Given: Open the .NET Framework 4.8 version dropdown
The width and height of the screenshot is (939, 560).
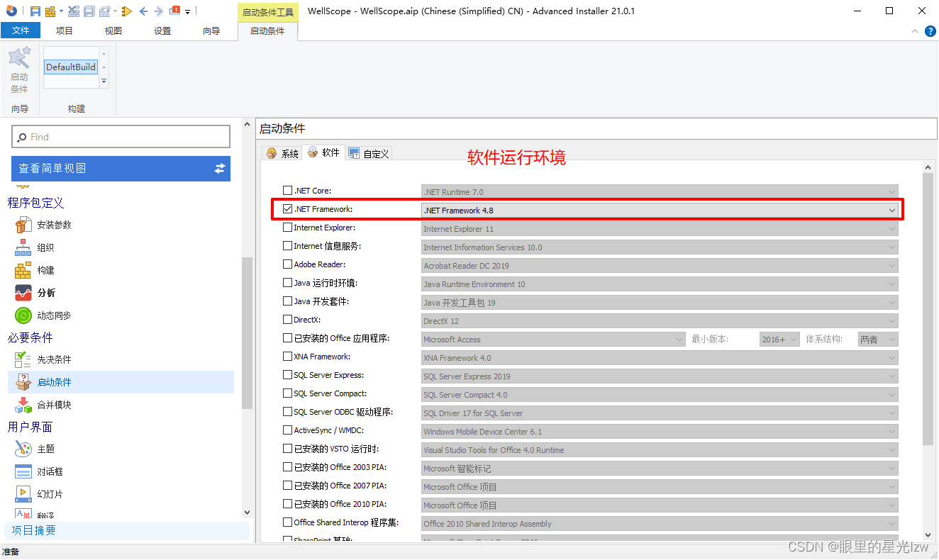Looking at the screenshot, I should pos(660,210).
